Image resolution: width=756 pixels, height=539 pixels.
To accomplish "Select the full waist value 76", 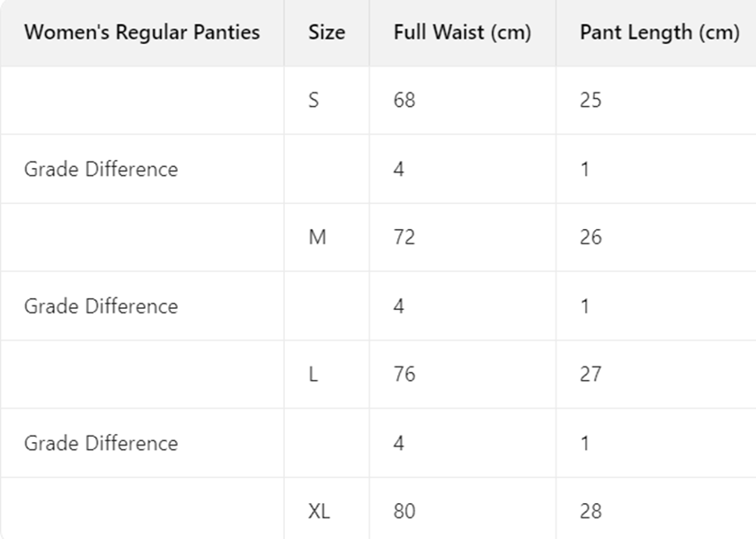I will point(405,375).
